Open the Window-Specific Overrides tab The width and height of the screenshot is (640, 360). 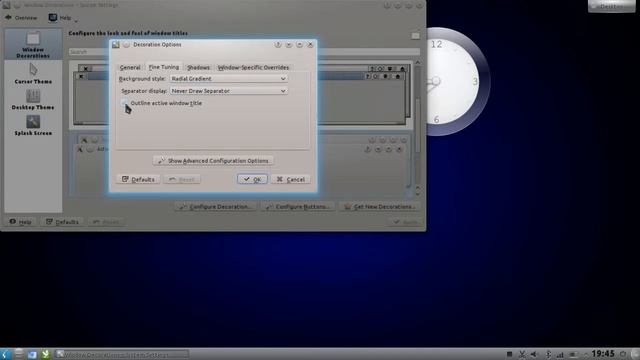(253, 67)
